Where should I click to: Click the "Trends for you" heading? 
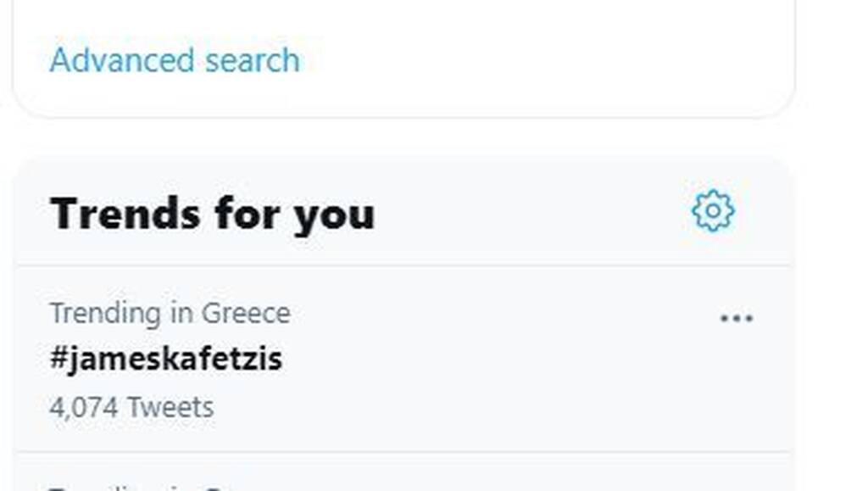[213, 213]
